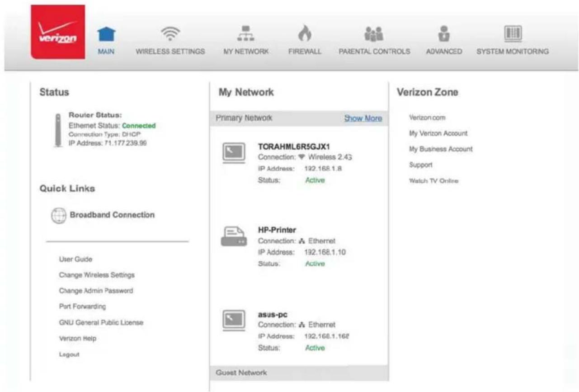Click the IP address 192.168.1.10

(326, 252)
